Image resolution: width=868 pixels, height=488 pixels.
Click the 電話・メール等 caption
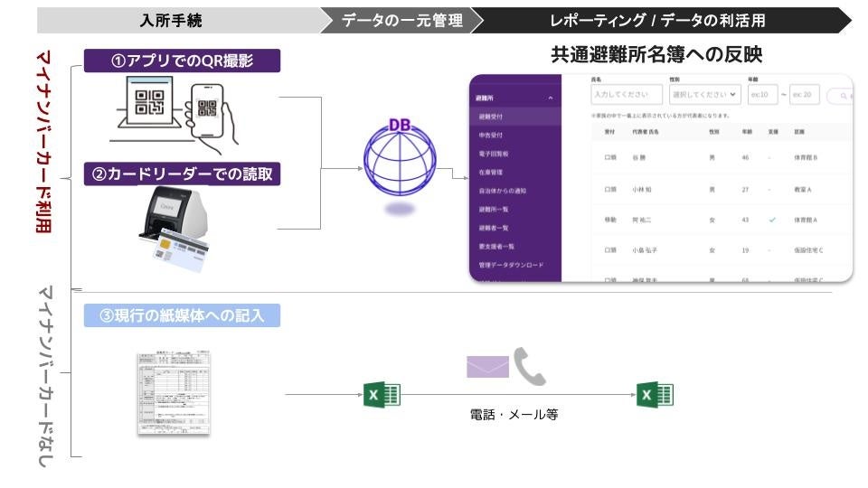pyautogui.click(x=514, y=415)
